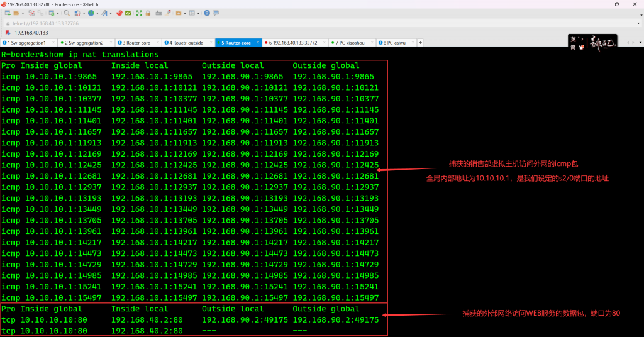This screenshot has width=644, height=337.
Task: Click the Open folder icon in toolbar
Action: pyautogui.click(x=17, y=13)
